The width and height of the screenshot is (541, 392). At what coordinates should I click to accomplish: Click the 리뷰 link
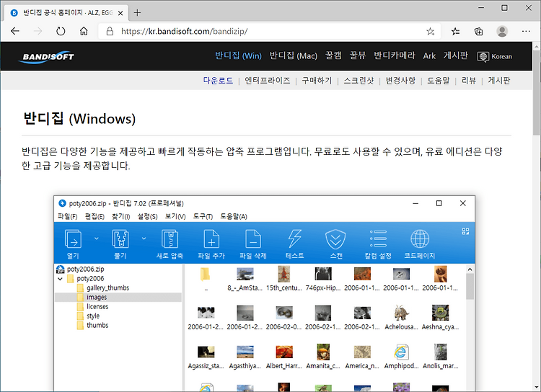coord(469,81)
